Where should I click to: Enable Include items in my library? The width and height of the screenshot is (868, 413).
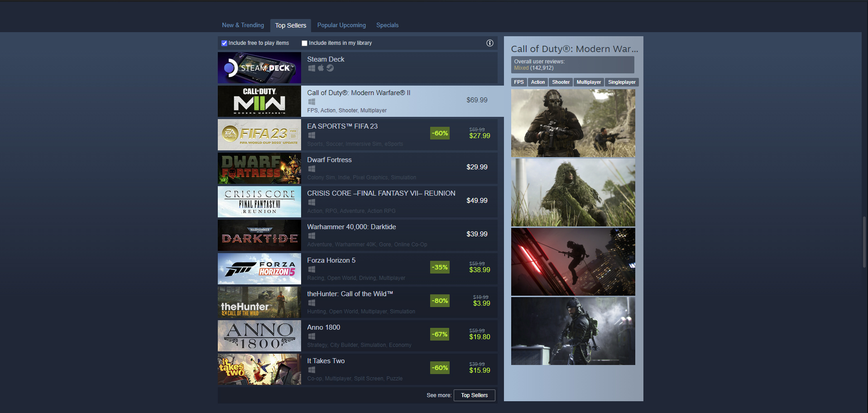pyautogui.click(x=304, y=43)
